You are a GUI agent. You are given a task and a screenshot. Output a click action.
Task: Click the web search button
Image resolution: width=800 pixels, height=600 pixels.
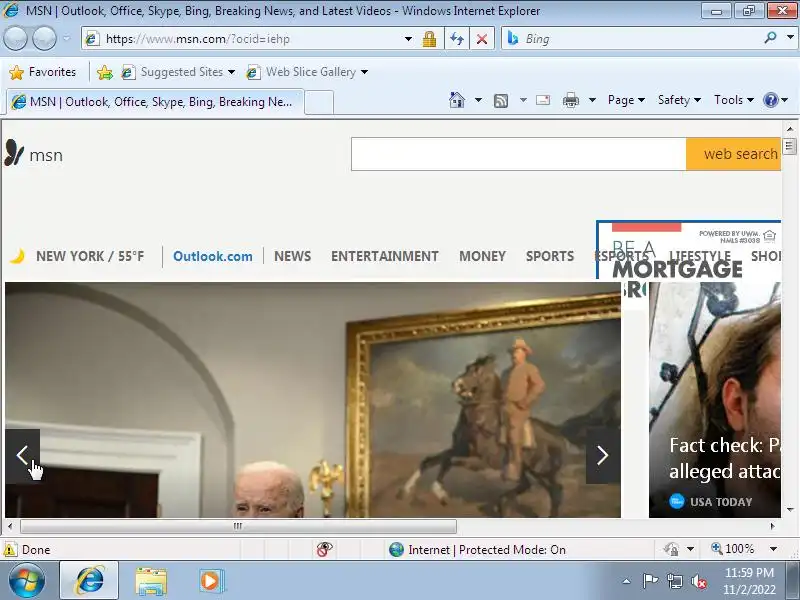pyautogui.click(x=733, y=154)
